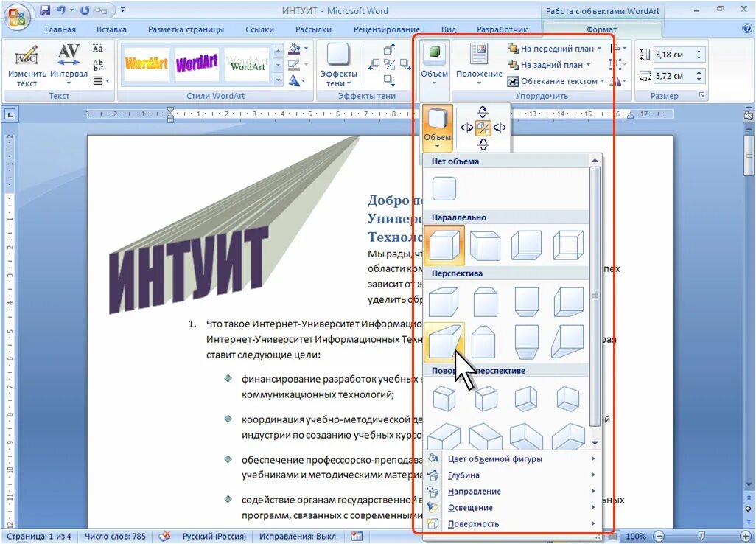Click the proofing errors book icon

pos(164,536)
